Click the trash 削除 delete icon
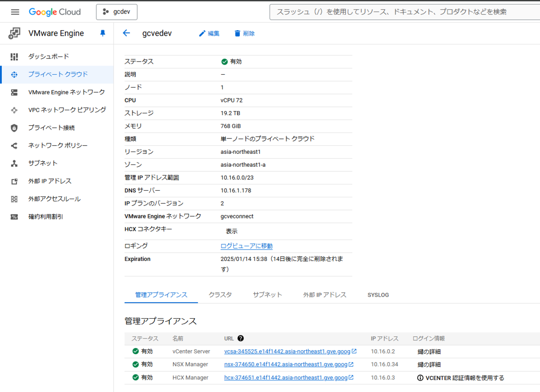 click(238, 34)
